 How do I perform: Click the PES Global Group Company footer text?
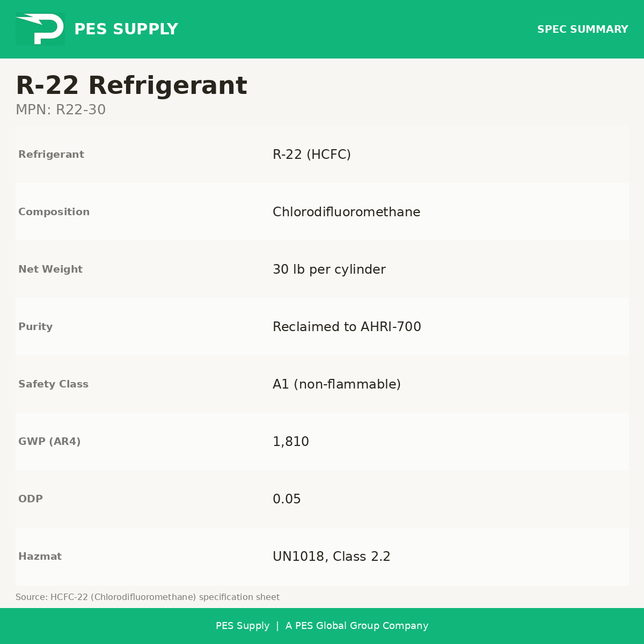tap(357, 626)
